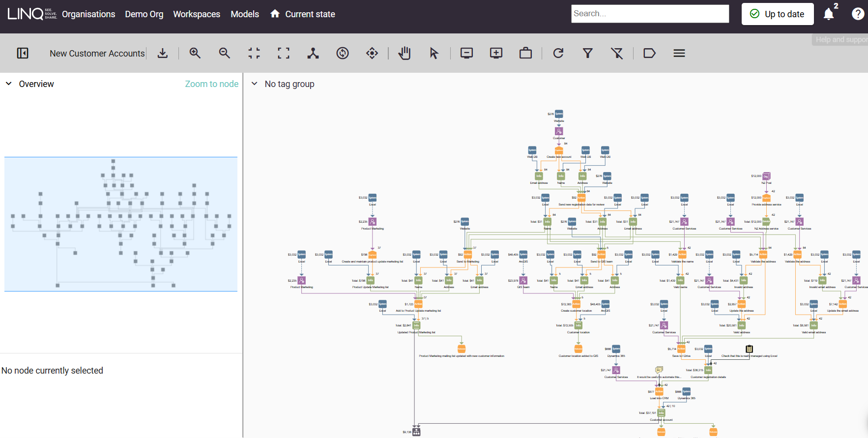Click the clipboard note icon in graph
The width and height of the screenshot is (868, 438).
pyautogui.click(x=749, y=349)
